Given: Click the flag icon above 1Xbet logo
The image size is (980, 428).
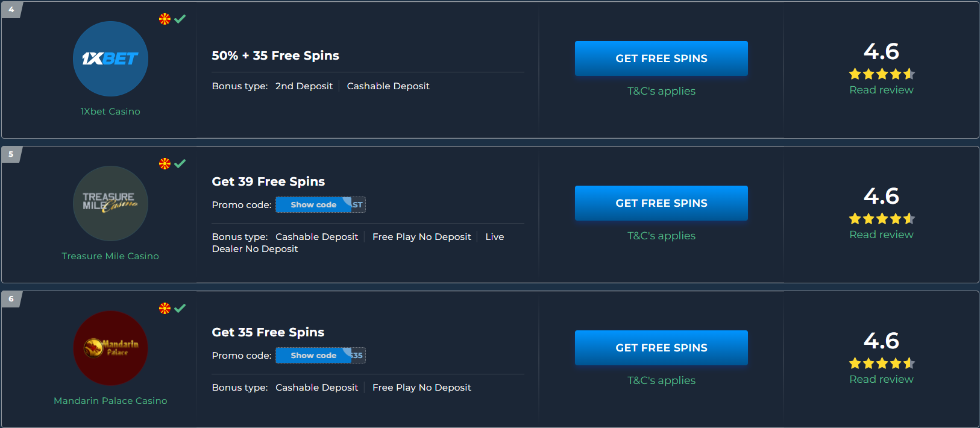Looking at the screenshot, I should (x=165, y=19).
